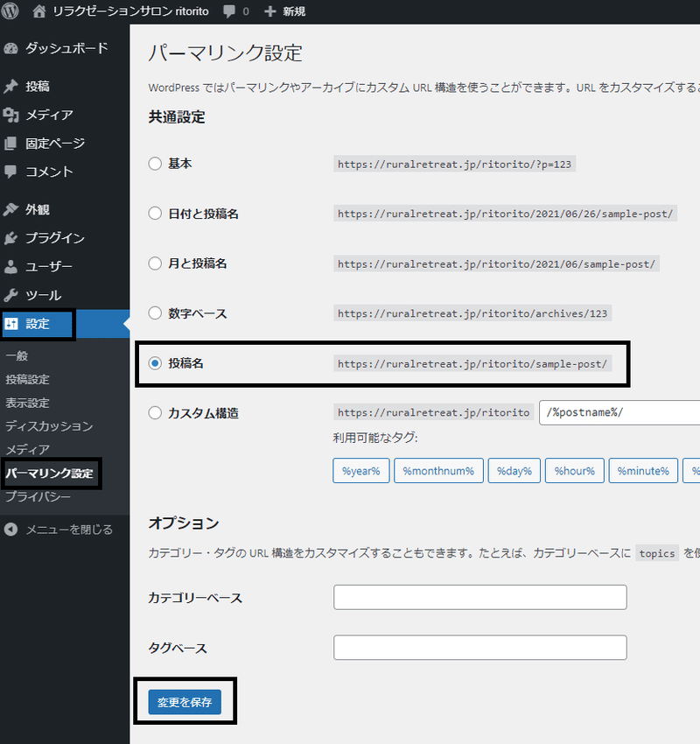Click the 外観 paintbrush icon
Screen dimensions: 700x744
(x=10, y=209)
